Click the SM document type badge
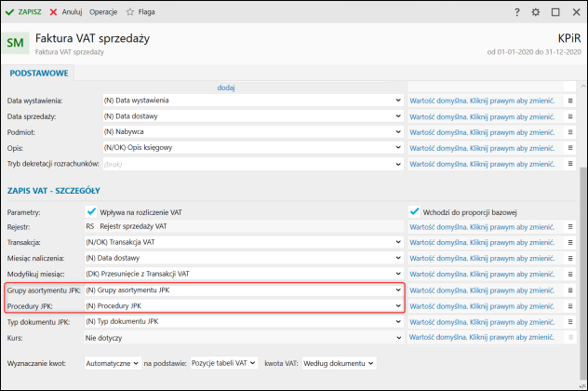Image resolution: width=588 pixels, height=391 pixels. 15,43
